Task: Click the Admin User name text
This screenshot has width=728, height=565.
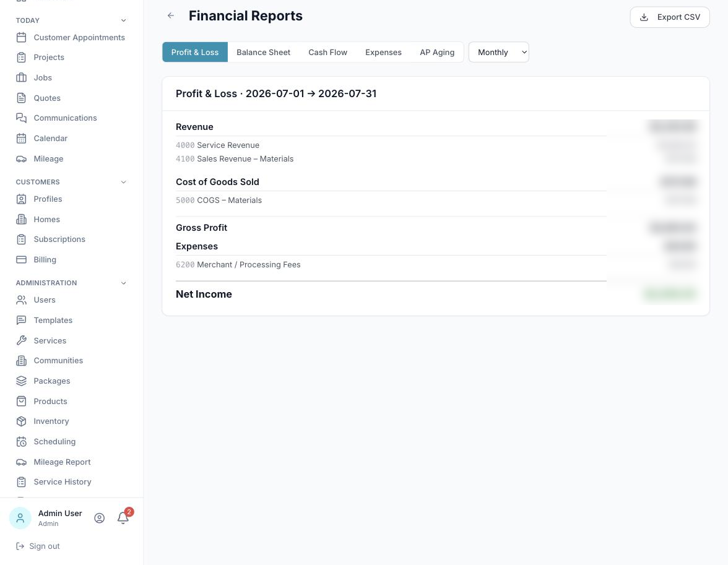Action: point(60,513)
